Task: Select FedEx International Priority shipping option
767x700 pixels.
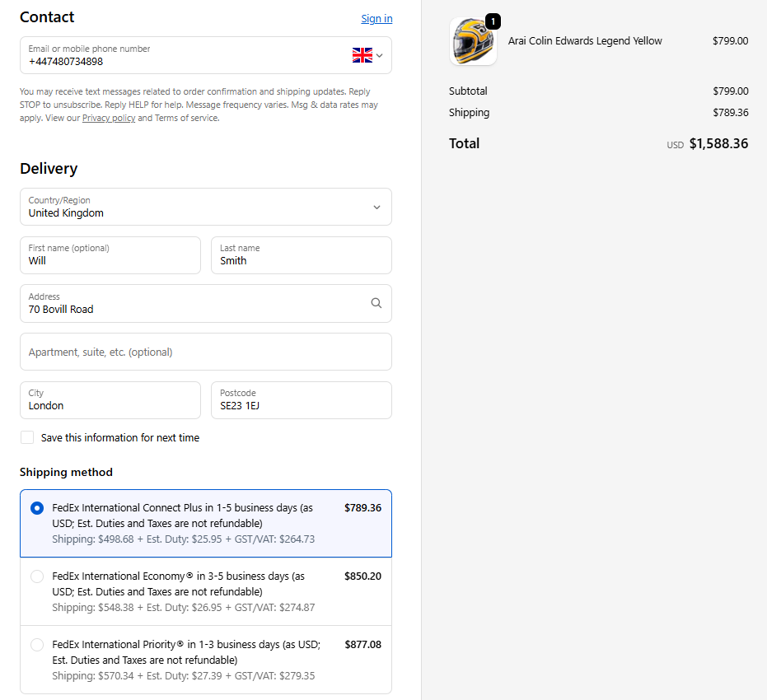Action: 37,645
